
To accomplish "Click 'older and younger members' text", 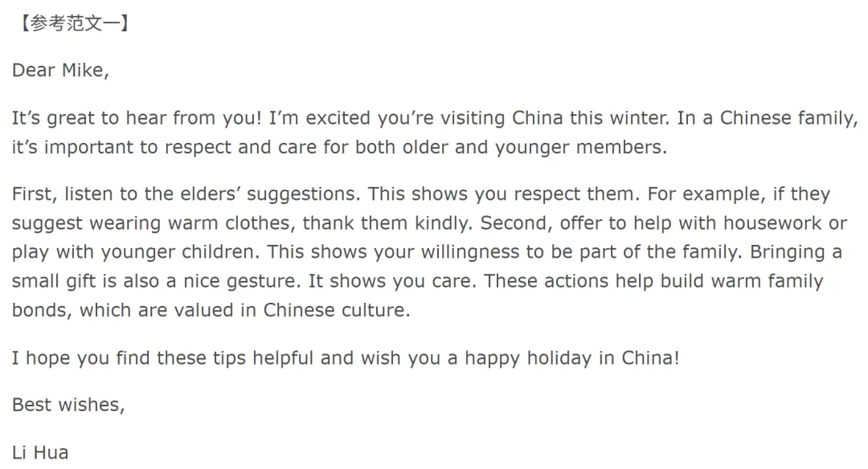I will click(x=555, y=148).
